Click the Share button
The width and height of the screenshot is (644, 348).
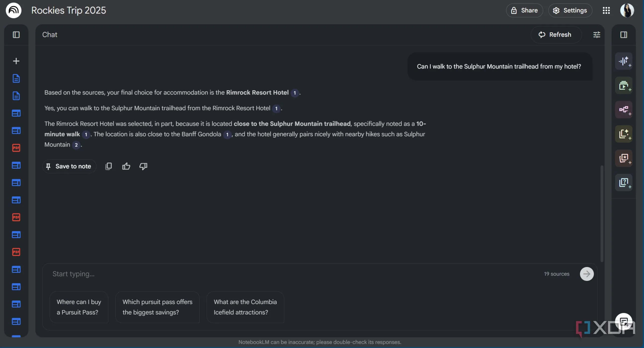524,10
